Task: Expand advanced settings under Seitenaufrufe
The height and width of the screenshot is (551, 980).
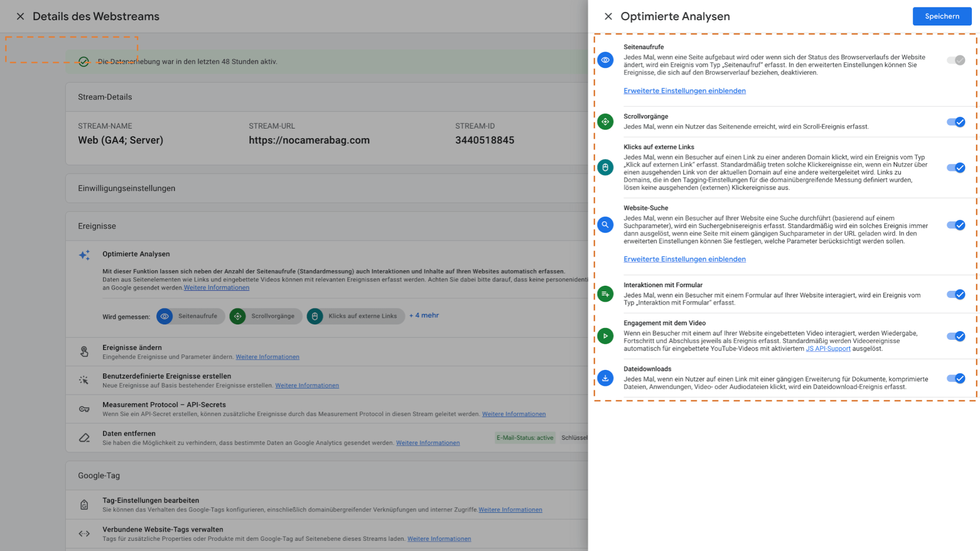Action: [x=684, y=91]
